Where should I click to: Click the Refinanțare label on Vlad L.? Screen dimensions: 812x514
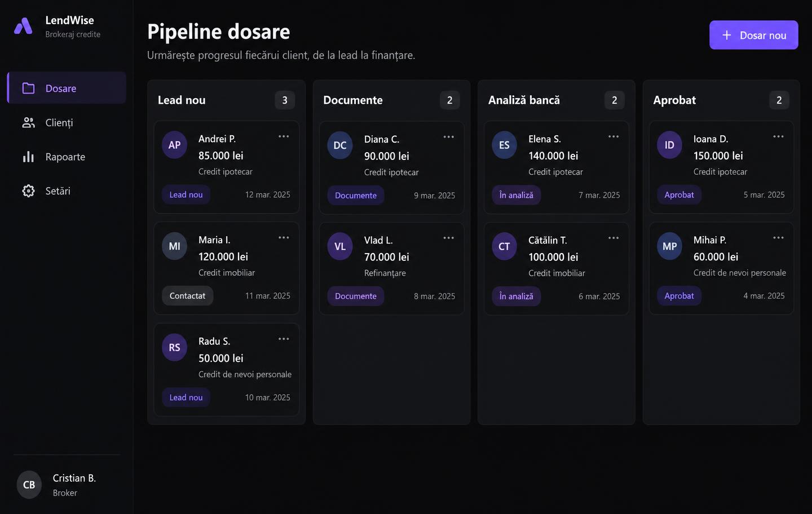pos(385,273)
